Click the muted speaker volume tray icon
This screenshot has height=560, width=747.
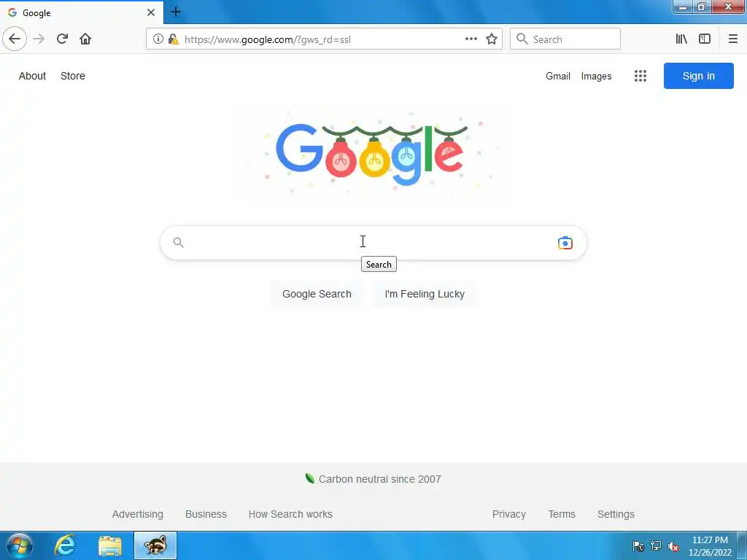coord(673,546)
